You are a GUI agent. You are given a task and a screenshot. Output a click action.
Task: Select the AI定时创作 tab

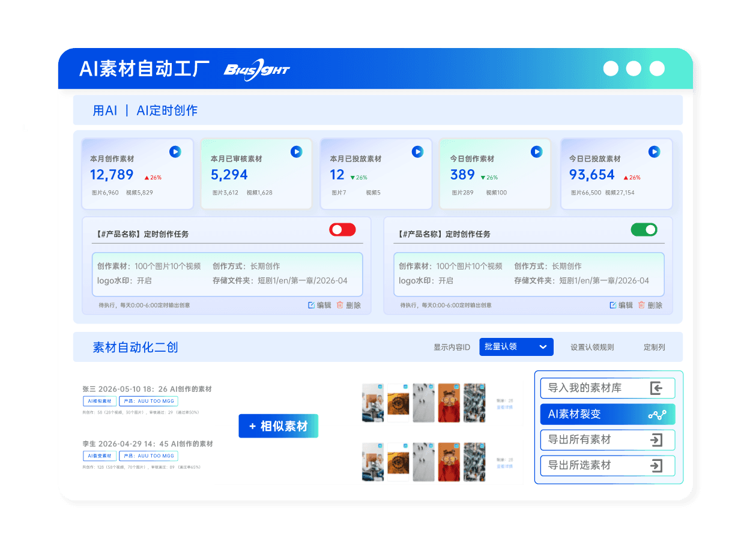click(x=167, y=110)
